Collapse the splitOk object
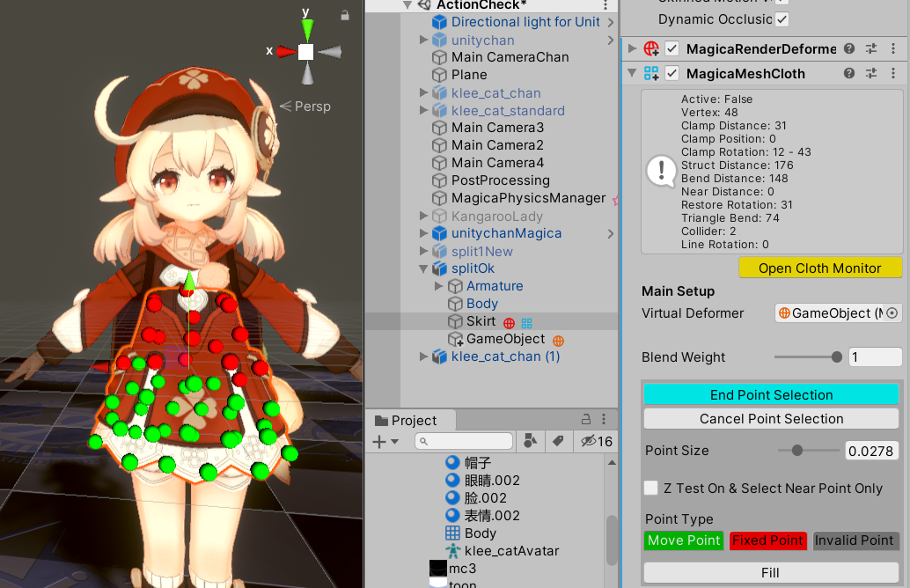Viewport: 910px width, 588px height. coord(423,268)
